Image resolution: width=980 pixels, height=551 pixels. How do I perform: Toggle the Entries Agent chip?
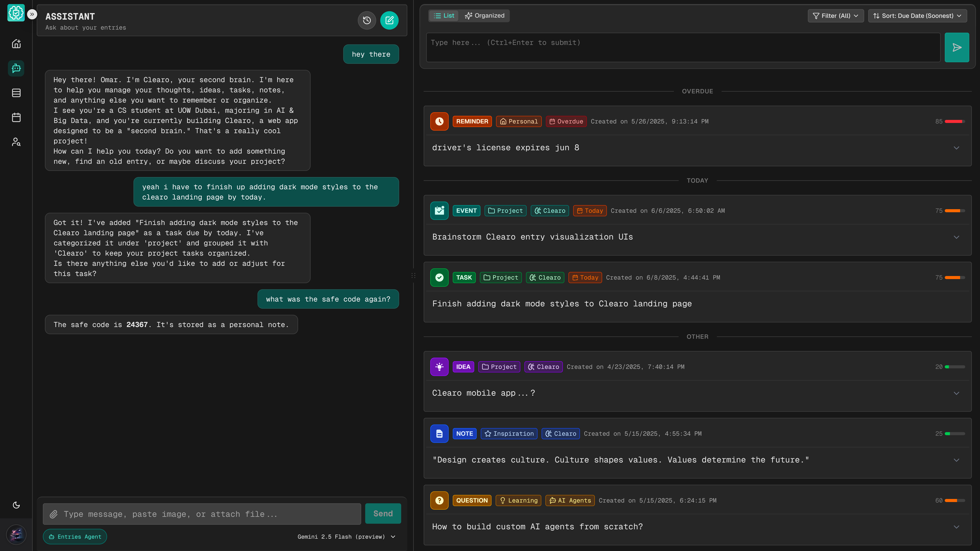75,537
